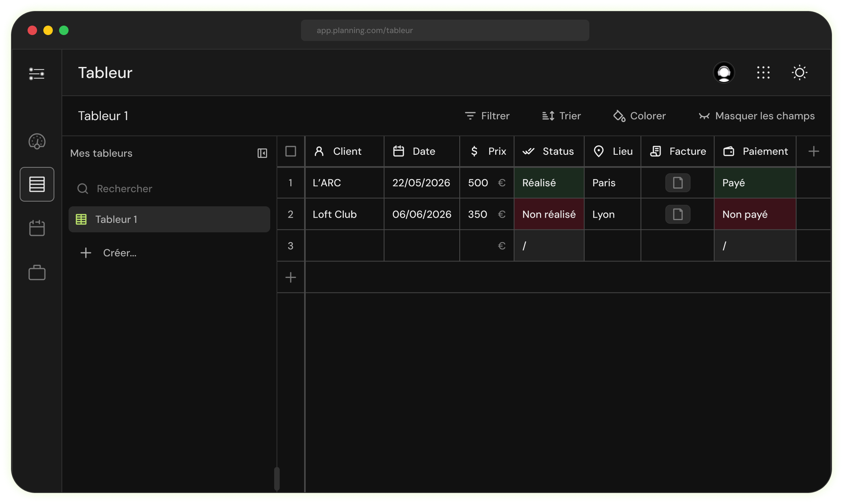The image size is (843, 504).
Task: Click the 06/06/2026 date cell
Action: coord(422,214)
